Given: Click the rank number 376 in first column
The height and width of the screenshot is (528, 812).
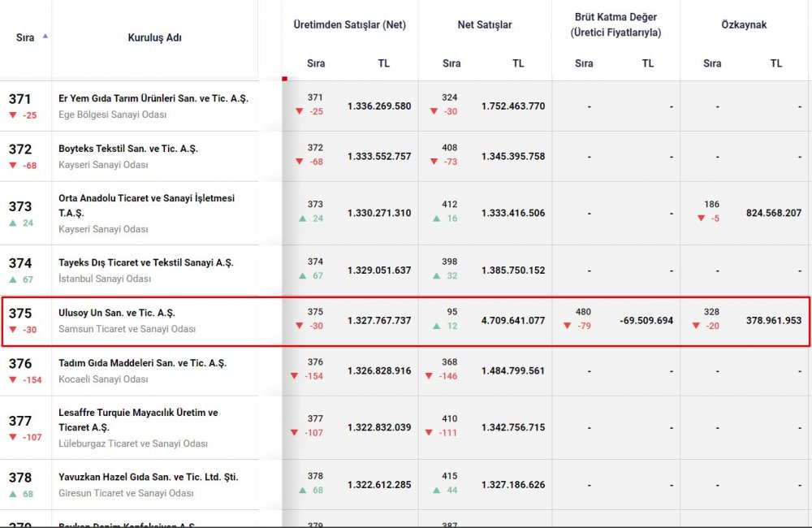Looking at the screenshot, I should 20,363.
